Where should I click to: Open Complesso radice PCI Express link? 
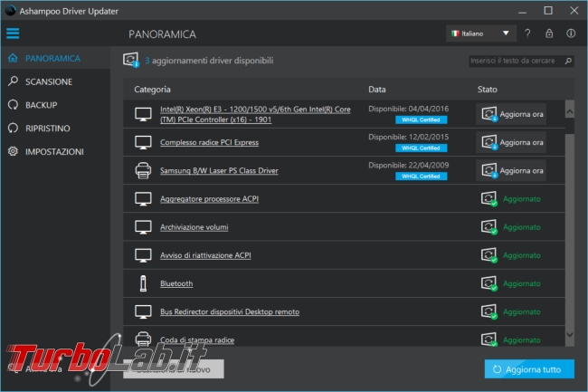click(x=209, y=142)
